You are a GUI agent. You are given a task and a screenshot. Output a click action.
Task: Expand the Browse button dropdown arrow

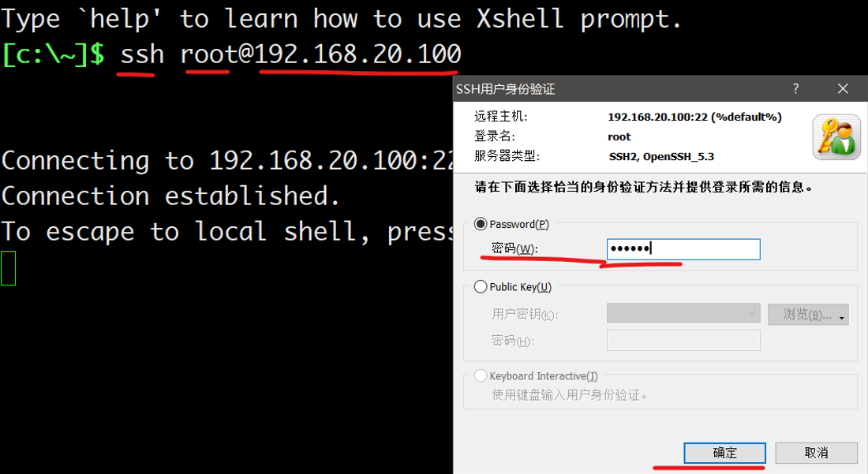(x=842, y=318)
